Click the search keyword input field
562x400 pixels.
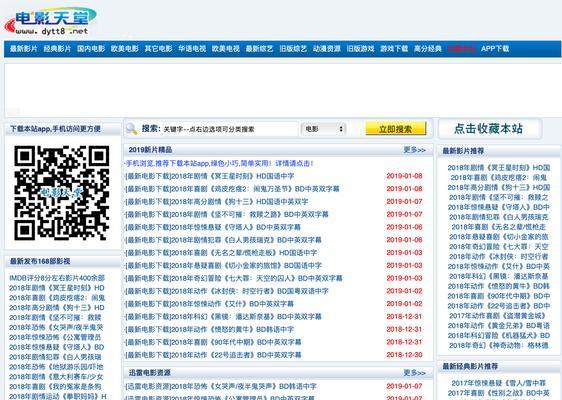click(x=229, y=129)
